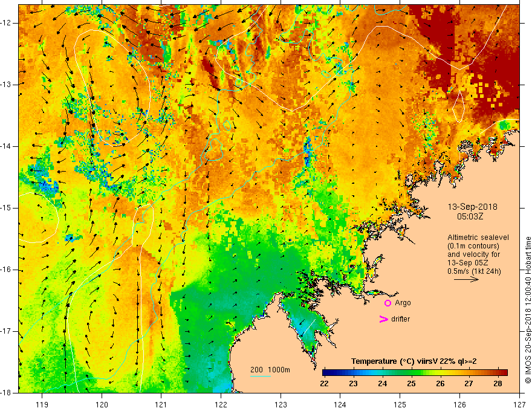The height and width of the screenshot is (411, 532).
Task: Click longitude axis label 123
Action: coord(281,404)
